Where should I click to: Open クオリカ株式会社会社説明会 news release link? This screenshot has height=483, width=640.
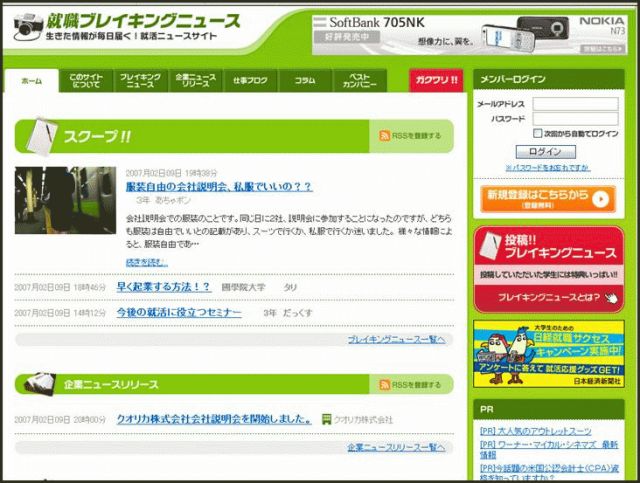point(214,419)
